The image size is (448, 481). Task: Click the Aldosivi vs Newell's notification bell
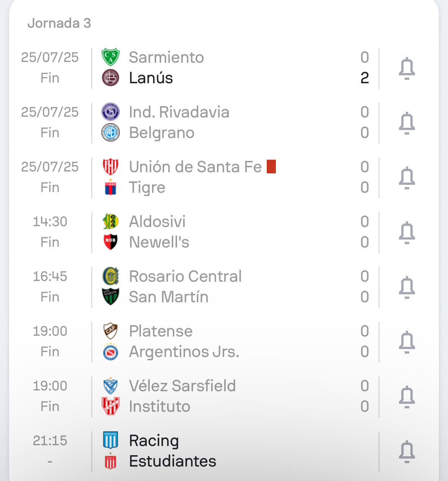(x=407, y=233)
